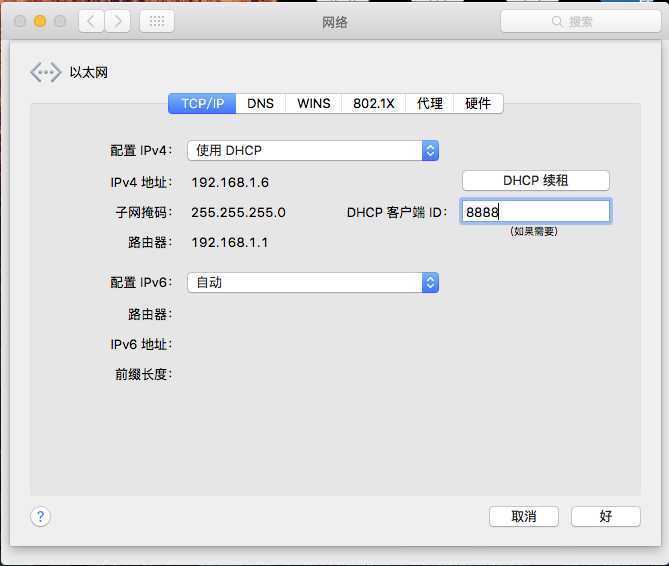Click the search magnifier icon
669x566 pixels.
coord(556,21)
